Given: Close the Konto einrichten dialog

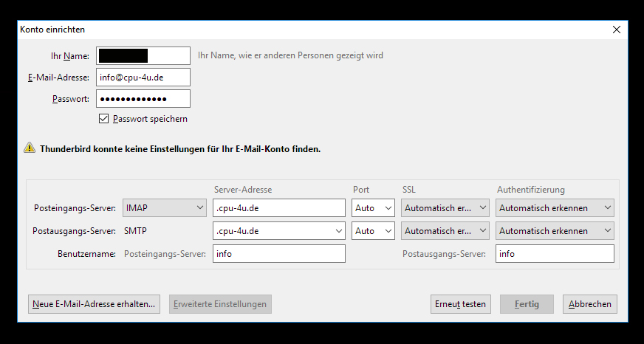Looking at the screenshot, I should pyautogui.click(x=617, y=30).
